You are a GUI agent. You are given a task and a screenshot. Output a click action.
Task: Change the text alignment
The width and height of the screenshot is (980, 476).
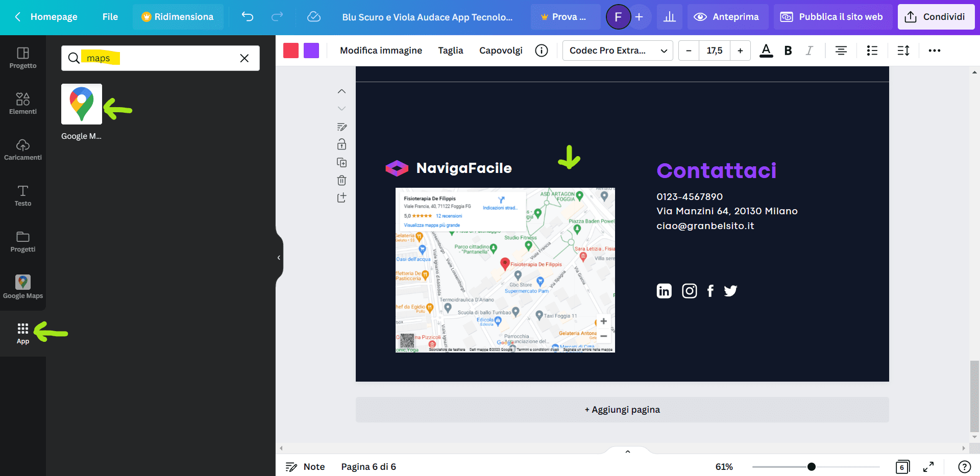tap(841, 51)
